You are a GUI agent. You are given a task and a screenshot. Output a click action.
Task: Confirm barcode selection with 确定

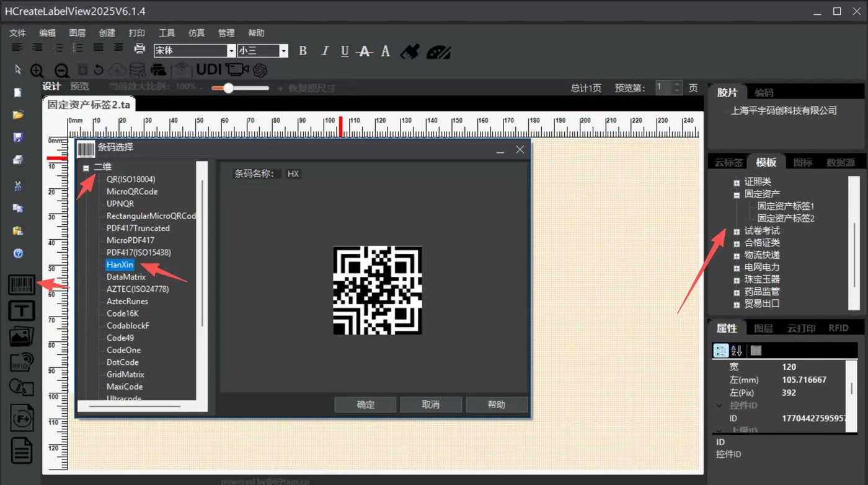click(365, 404)
